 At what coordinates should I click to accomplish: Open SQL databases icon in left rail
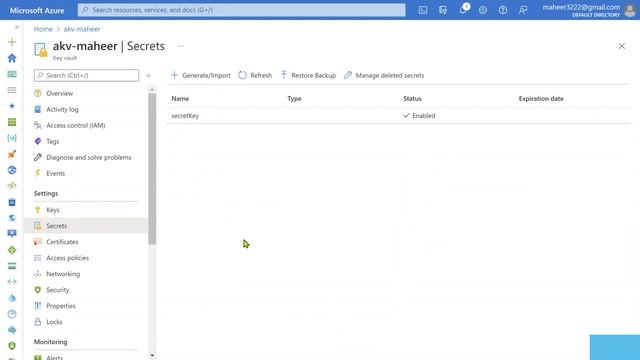click(x=12, y=202)
